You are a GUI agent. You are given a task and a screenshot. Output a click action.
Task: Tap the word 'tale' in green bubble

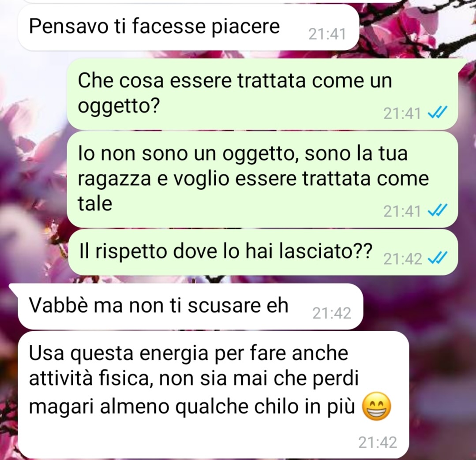(95, 203)
